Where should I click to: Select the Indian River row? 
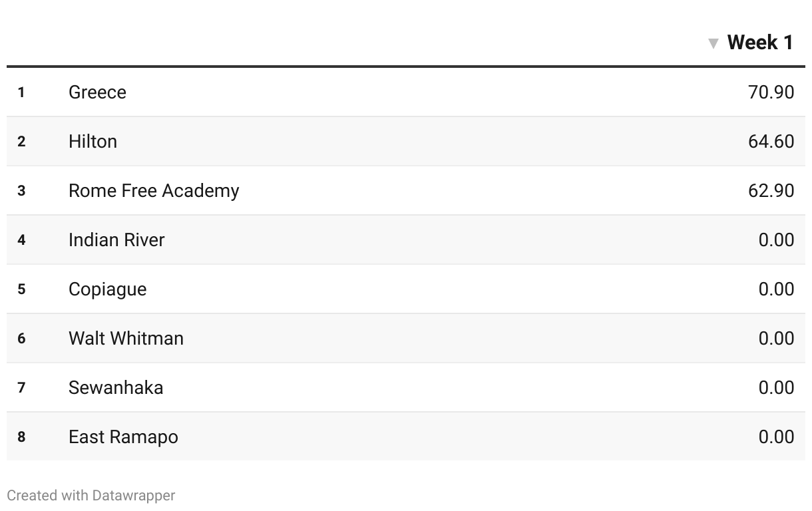(x=406, y=240)
